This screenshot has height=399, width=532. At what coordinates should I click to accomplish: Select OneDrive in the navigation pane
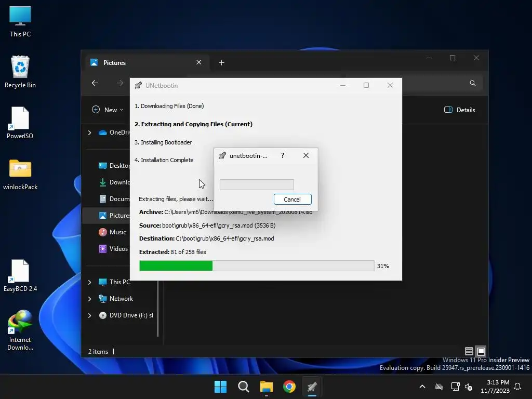tap(114, 132)
